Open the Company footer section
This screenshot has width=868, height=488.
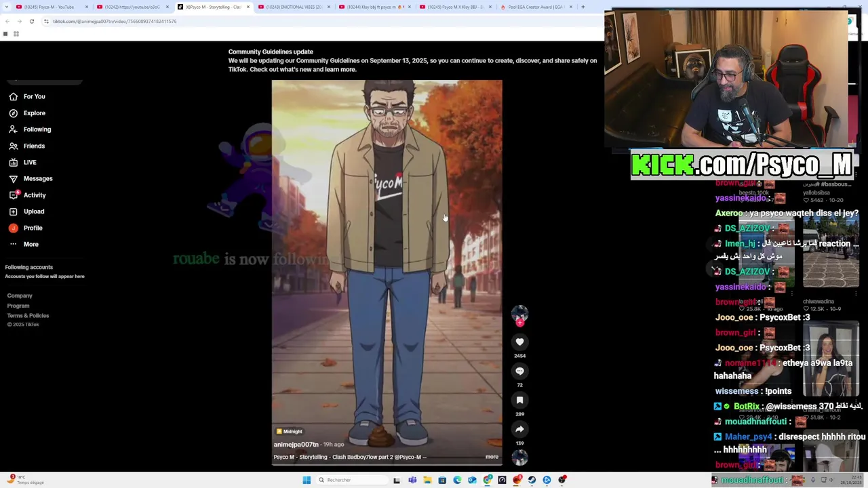[x=20, y=296]
